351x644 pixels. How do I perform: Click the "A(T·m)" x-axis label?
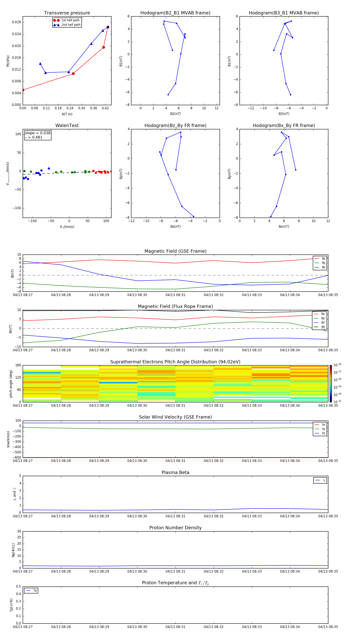(x=67, y=114)
